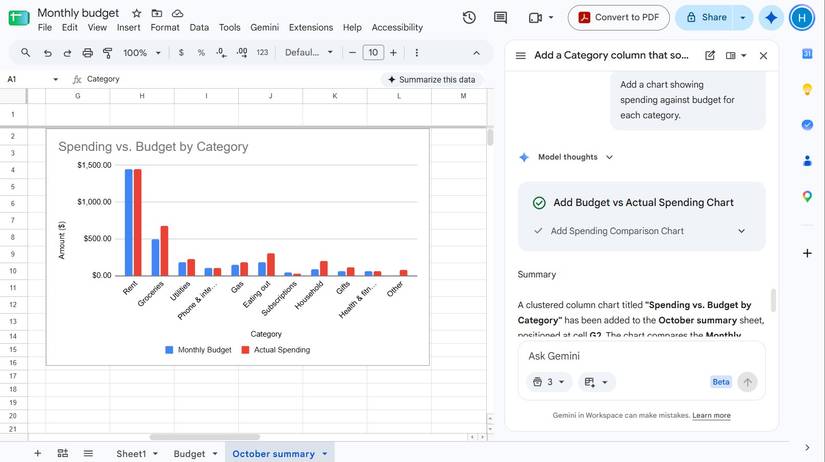825x462 pixels.
Task: Hide the menus collapse arrow
Action: pyautogui.click(x=476, y=53)
